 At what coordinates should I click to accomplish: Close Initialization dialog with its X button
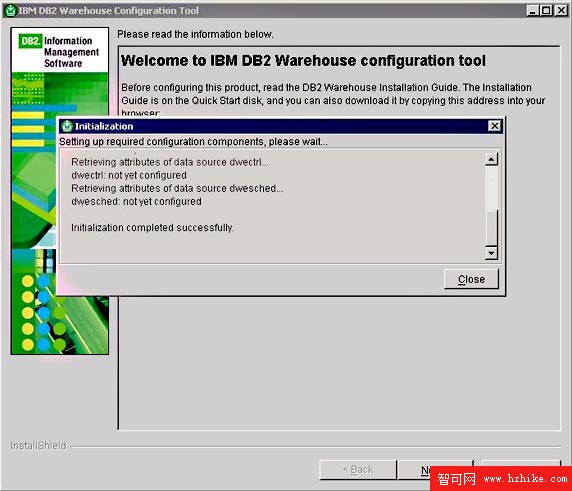(x=494, y=126)
